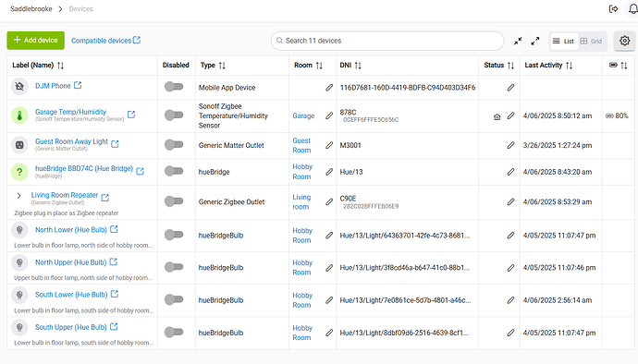Open hueBridge BBD74C external link icon

tap(140, 171)
